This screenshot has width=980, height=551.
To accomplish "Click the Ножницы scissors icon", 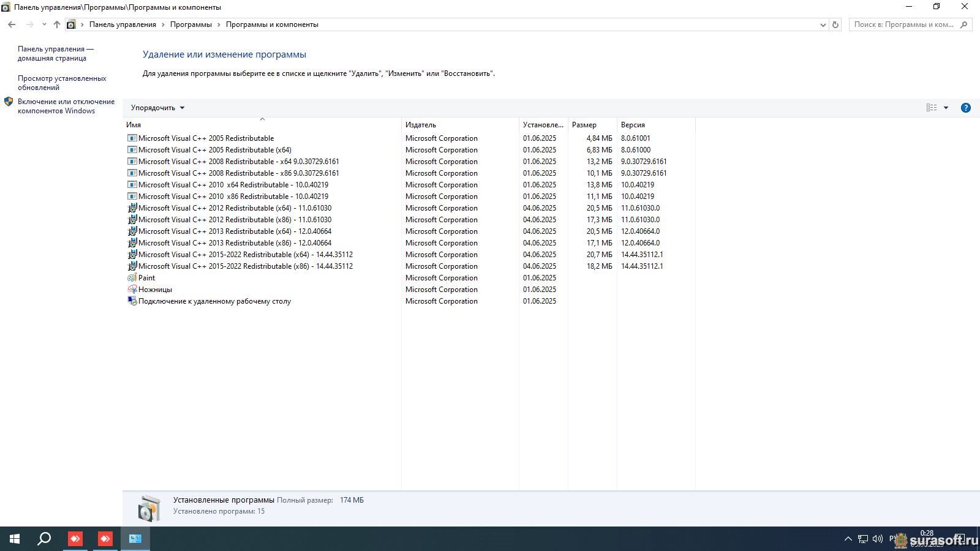I will point(132,290).
